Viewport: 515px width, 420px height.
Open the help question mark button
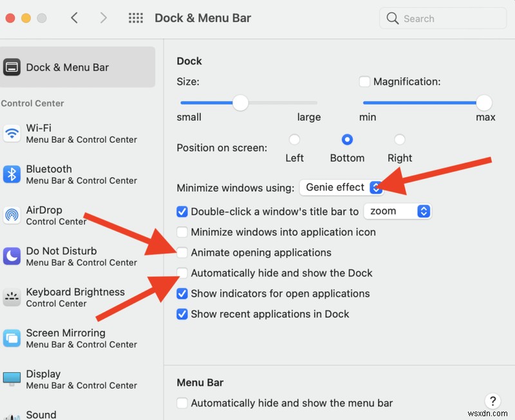492,401
